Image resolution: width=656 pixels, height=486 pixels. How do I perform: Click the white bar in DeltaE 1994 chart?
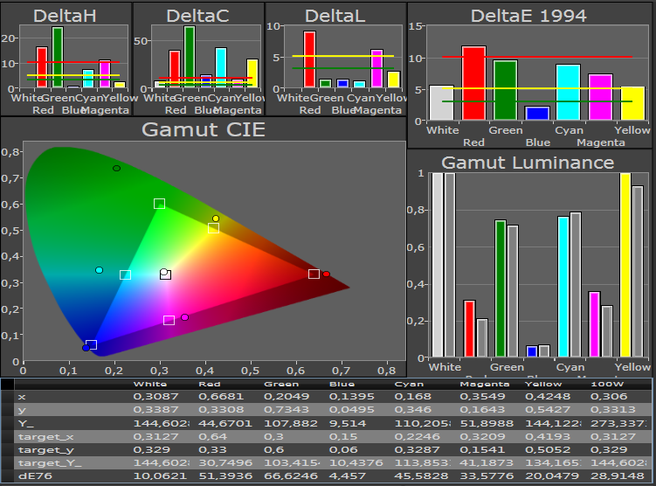click(x=442, y=103)
